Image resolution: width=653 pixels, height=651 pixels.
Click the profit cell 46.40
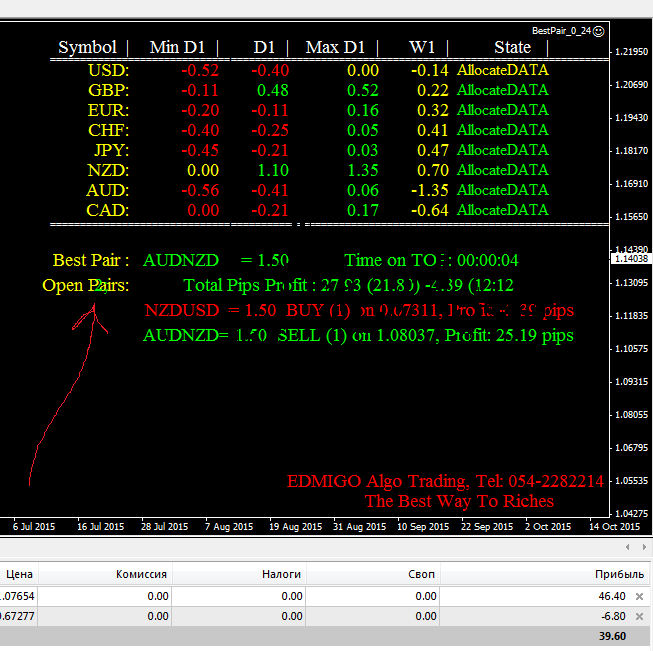tap(612, 596)
